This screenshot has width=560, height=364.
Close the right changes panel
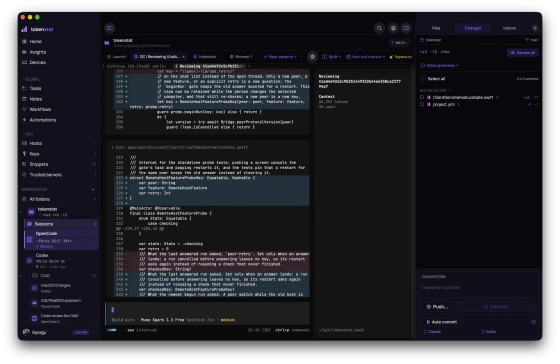tap(535, 28)
